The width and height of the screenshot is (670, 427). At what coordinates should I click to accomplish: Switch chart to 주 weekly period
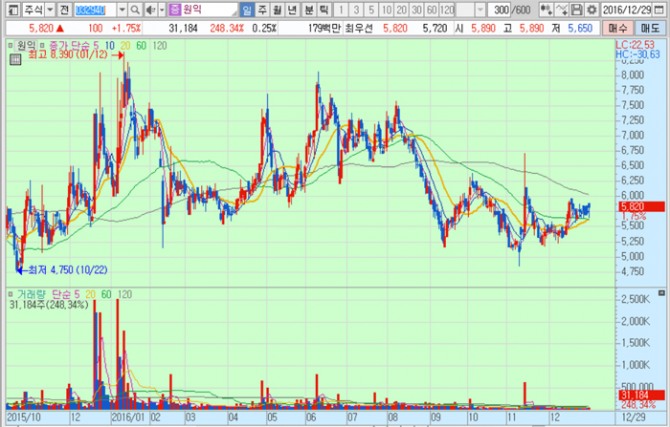(262, 9)
